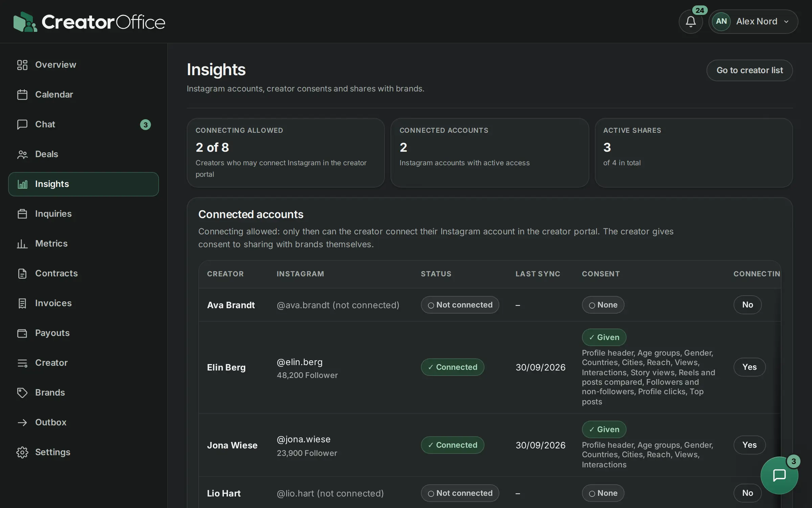
Task: Toggle connecting allowed Yes for Jona Wiese
Action: pos(749,445)
